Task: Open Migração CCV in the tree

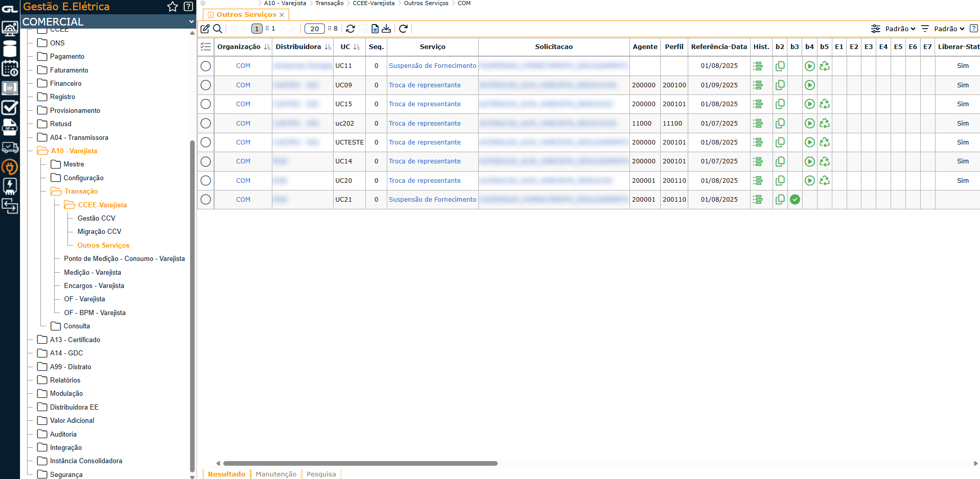Action: [99, 232]
